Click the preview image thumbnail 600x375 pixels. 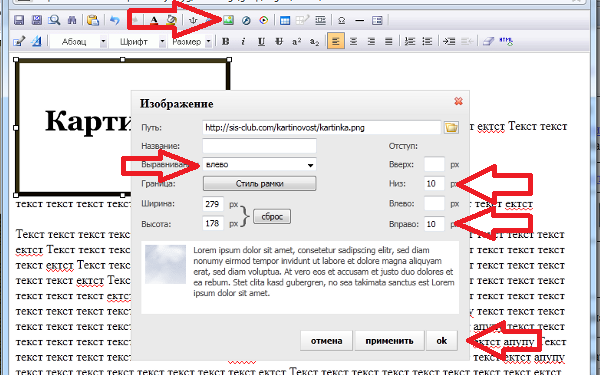coord(165,264)
